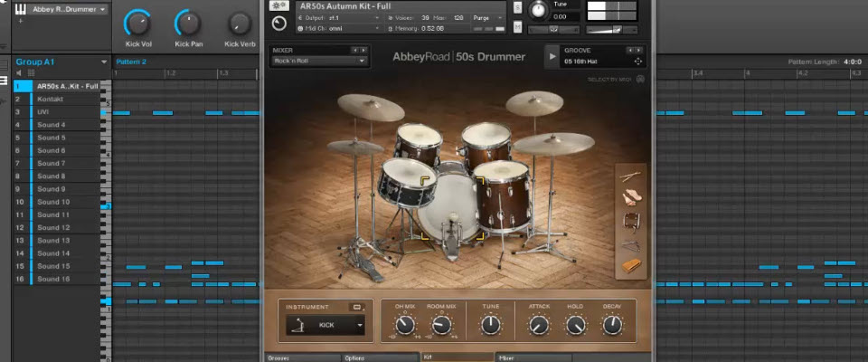Adjust the ATTACK knob
Viewport: 868px width, 362px height.
click(x=539, y=325)
